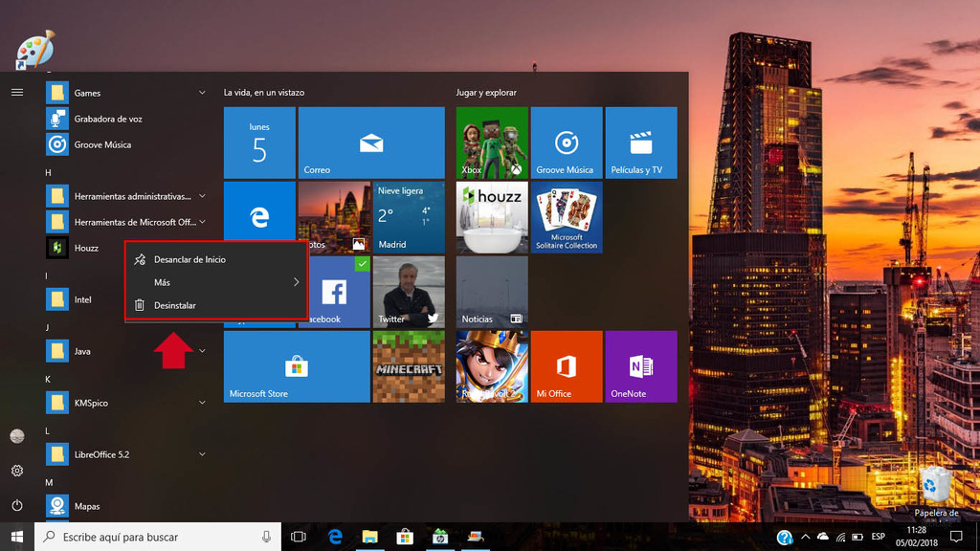
Task: Launch Microsoft Edge from the taskbar
Action: click(x=334, y=537)
